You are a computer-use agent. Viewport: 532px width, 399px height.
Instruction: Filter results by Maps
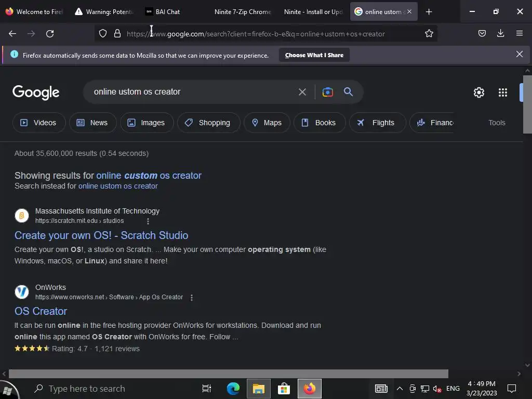[267, 123]
